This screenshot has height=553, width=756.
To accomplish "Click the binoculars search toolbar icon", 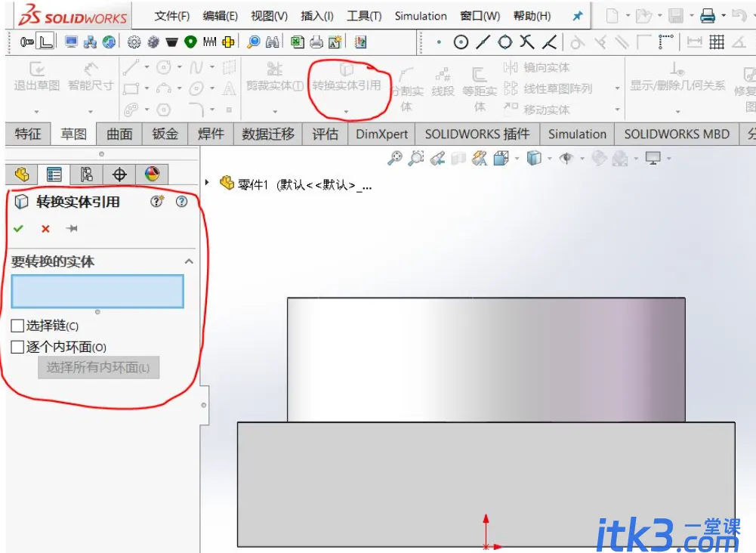I will click(273, 42).
